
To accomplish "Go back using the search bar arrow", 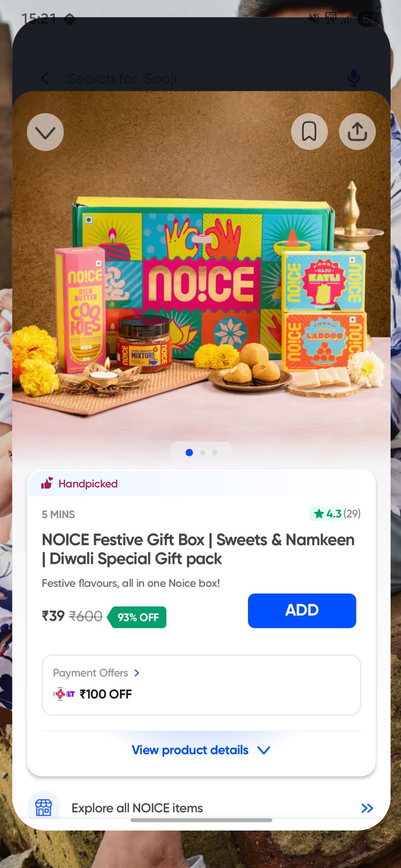I will point(45,78).
